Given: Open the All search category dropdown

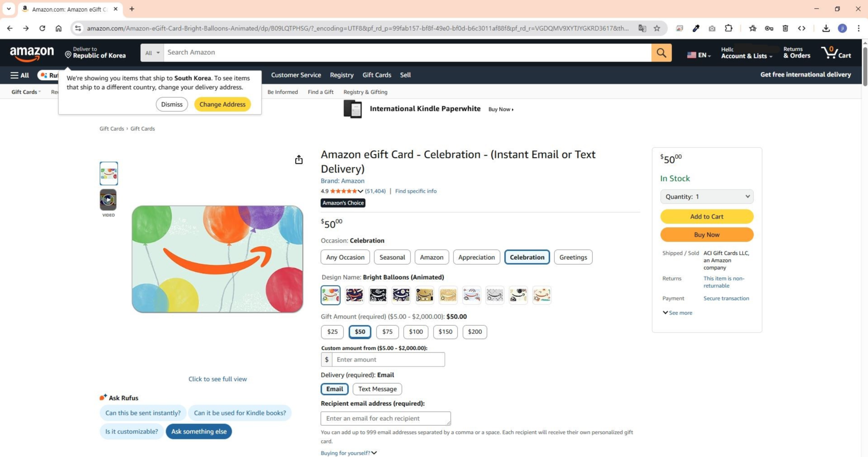Looking at the screenshot, I should (x=152, y=52).
